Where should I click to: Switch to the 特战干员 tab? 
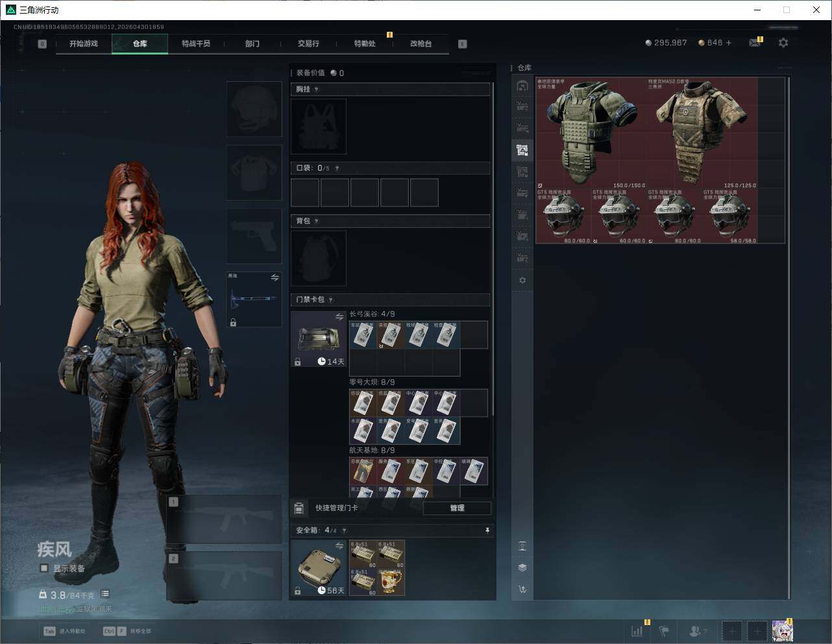[196, 43]
